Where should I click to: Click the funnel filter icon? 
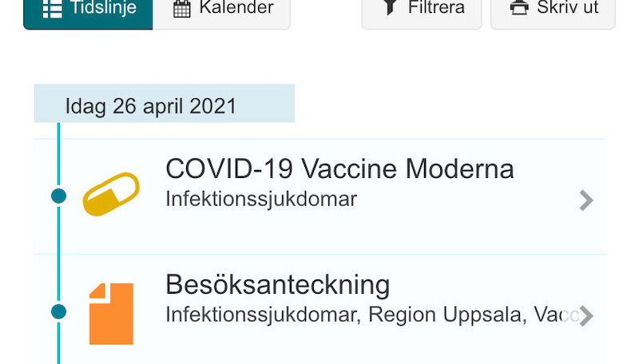tap(390, 7)
